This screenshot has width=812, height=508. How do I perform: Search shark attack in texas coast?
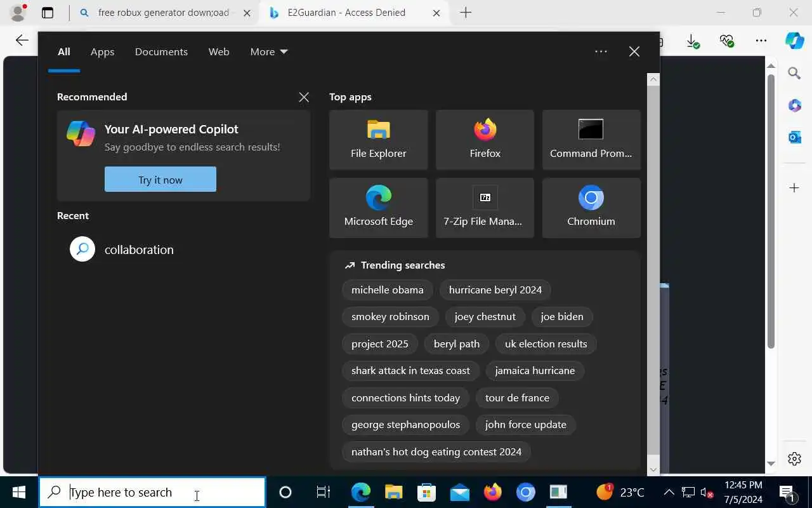(411, 370)
